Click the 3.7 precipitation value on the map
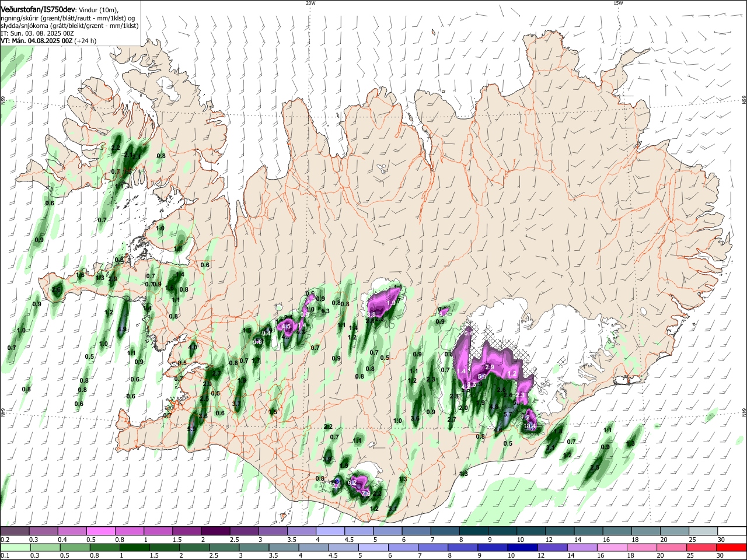 coord(236,404)
